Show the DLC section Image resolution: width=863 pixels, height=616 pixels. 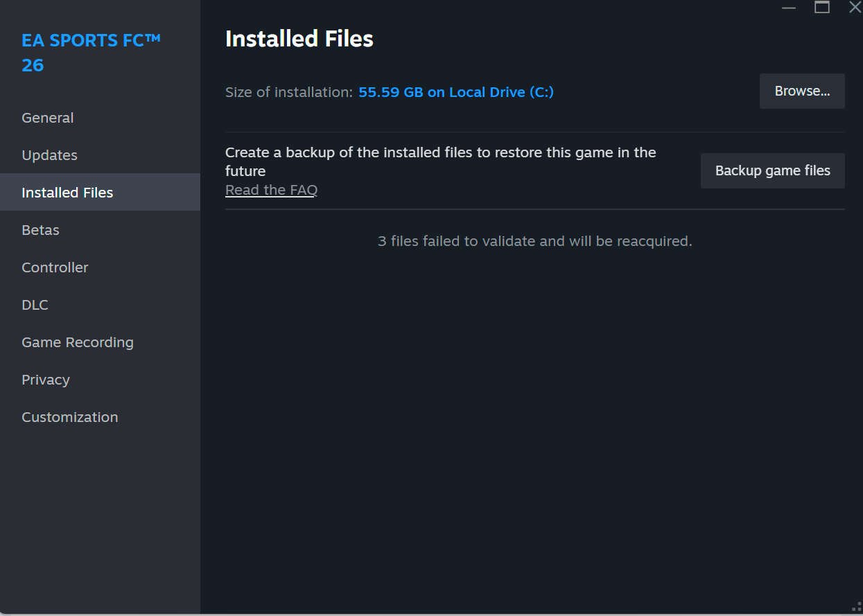point(35,305)
